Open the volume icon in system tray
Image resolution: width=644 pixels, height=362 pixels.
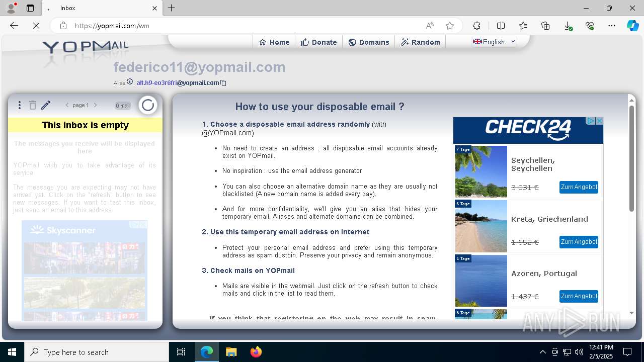579,352
